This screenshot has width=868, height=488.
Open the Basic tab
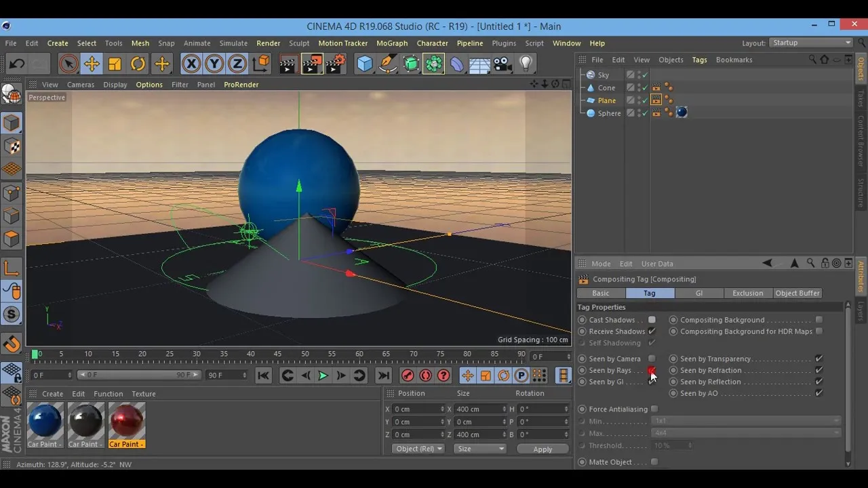[601, 293]
